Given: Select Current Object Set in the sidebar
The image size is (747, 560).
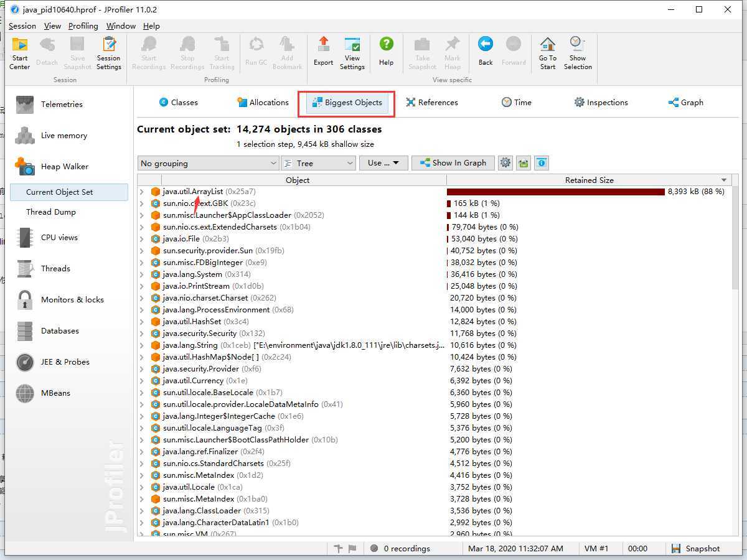Looking at the screenshot, I should (69, 192).
